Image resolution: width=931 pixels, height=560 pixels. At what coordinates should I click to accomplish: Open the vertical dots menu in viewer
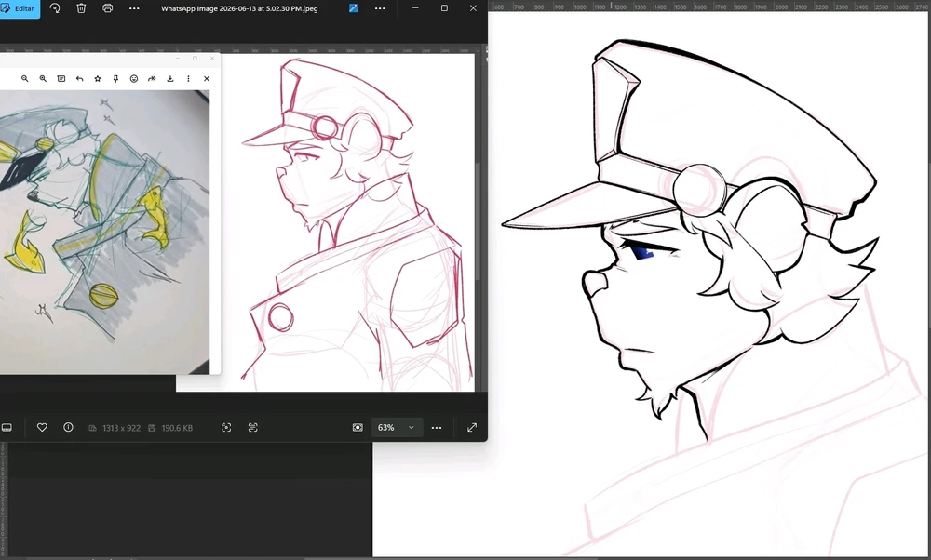pos(188,78)
